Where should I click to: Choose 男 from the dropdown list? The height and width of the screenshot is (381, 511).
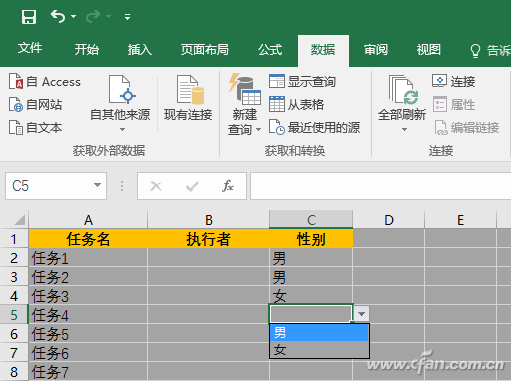[319, 333]
